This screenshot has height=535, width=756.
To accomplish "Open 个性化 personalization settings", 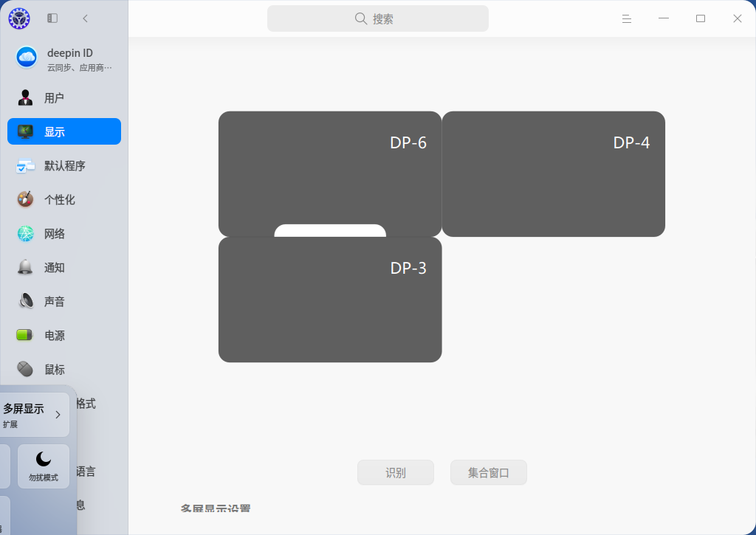I will 64,199.
